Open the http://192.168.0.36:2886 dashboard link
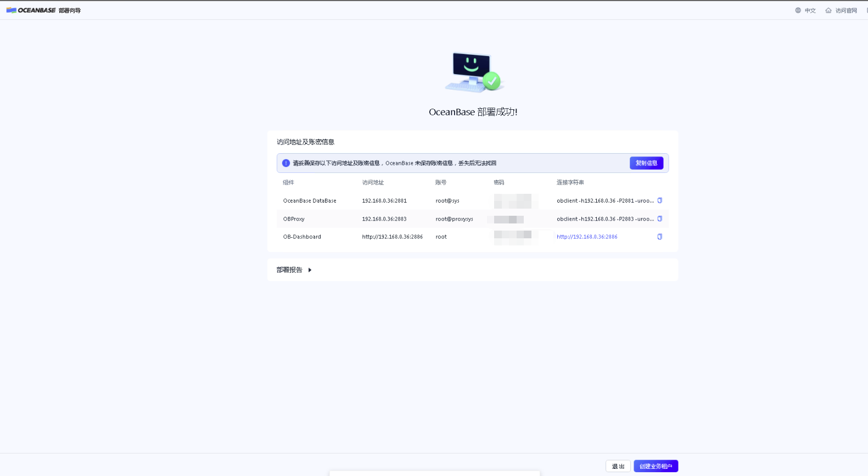Screen dimensions: 868x476 [x=587, y=237]
